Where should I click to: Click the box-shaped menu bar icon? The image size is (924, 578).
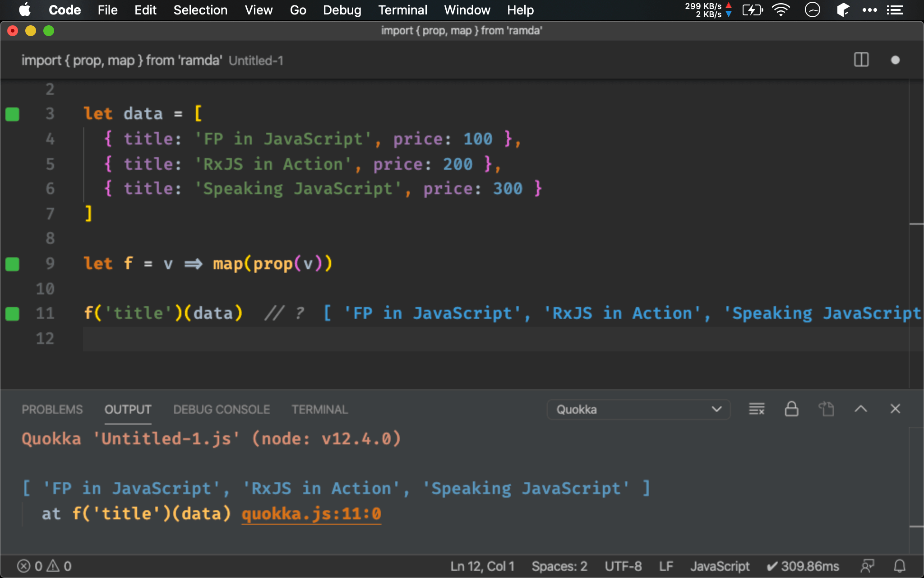[842, 10]
